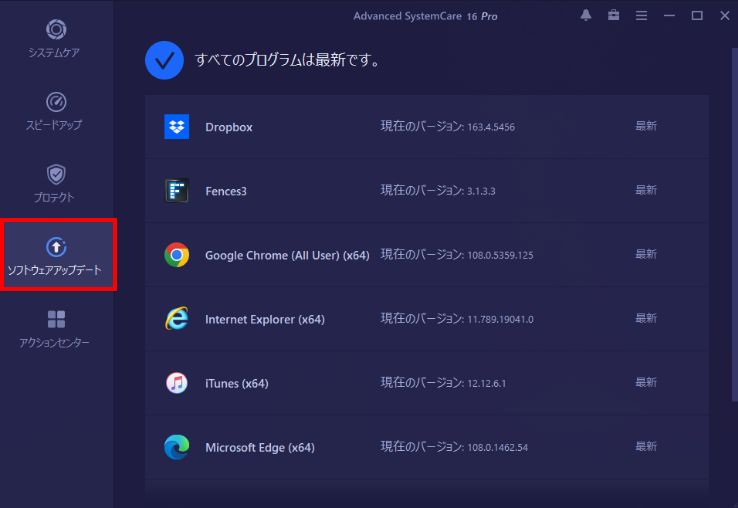Open the スピードアップ sidebar section
Viewport: 738px width, 508px height.
click(56, 112)
